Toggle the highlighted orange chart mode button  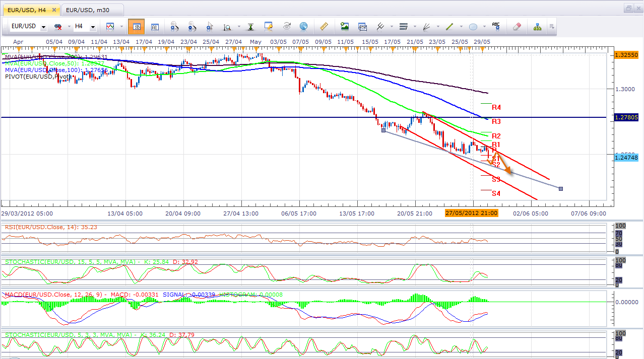pos(136,26)
